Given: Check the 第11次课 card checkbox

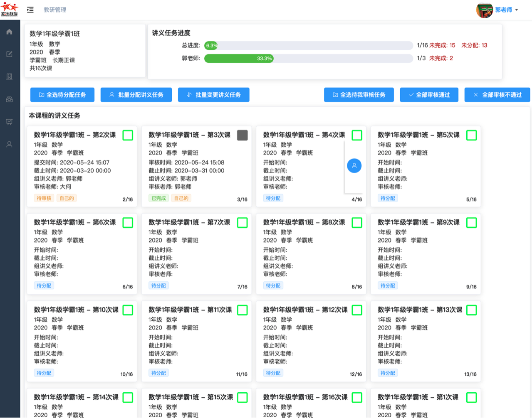Looking at the screenshot, I should [242, 310].
